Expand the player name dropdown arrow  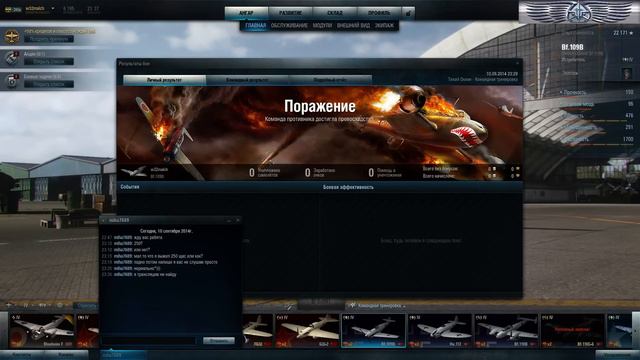pos(53,8)
